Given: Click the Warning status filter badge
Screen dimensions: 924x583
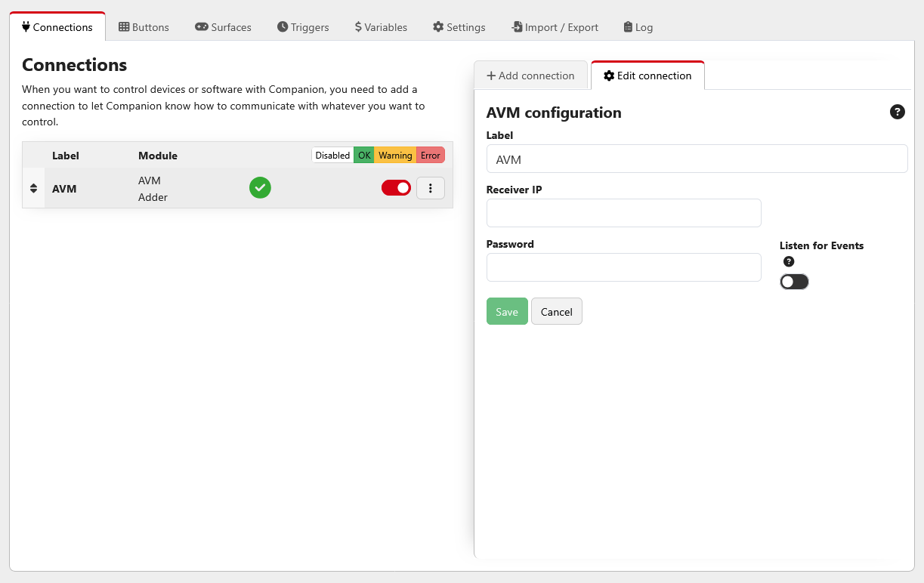Looking at the screenshot, I should [395, 156].
